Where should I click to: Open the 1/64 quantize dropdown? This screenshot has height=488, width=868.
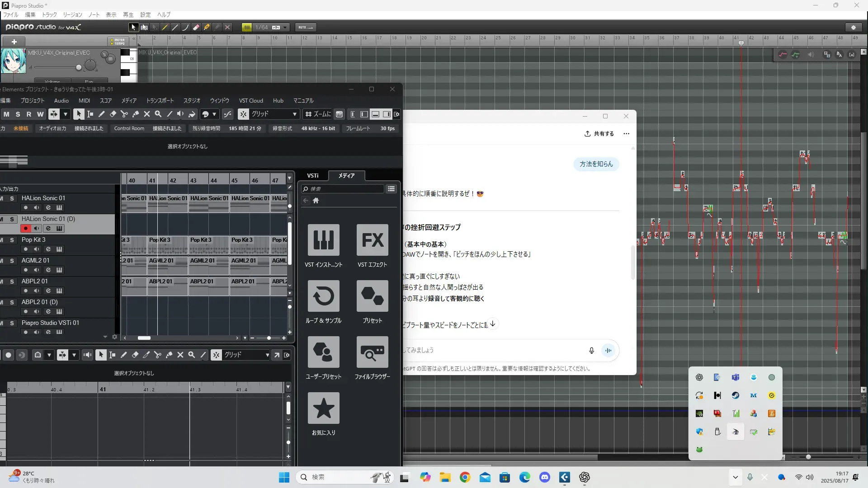pyautogui.click(x=285, y=27)
